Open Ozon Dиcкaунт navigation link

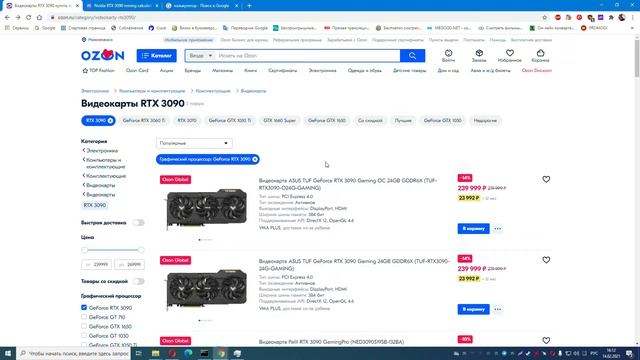(537, 71)
